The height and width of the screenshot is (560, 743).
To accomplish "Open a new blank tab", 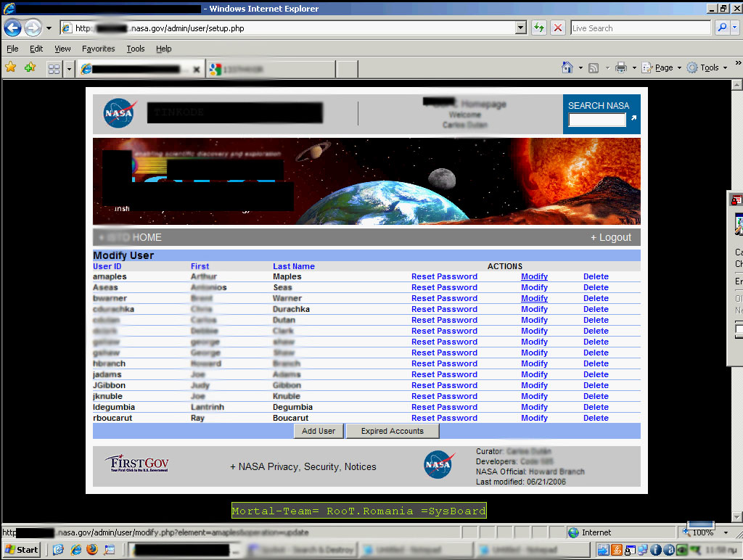I will [x=348, y=69].
